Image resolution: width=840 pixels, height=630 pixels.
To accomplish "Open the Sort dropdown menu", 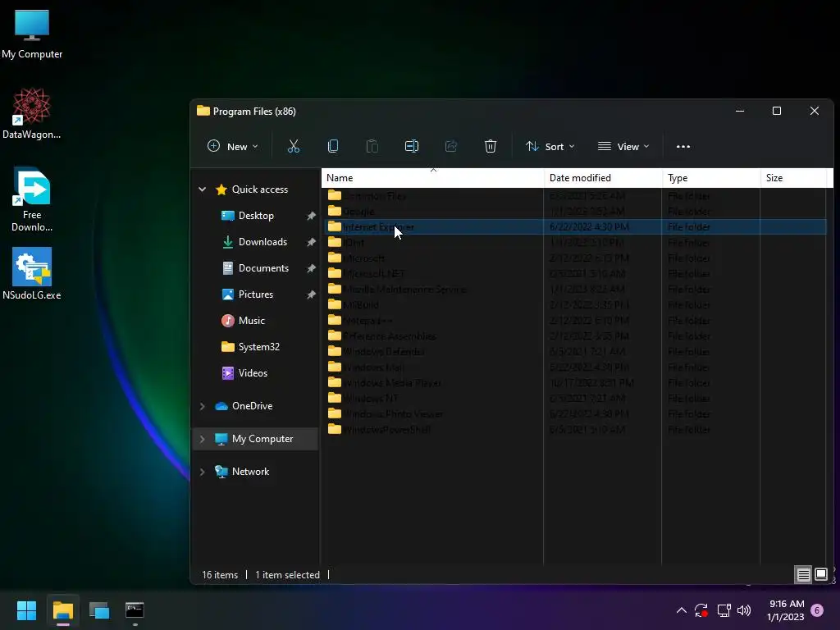I will (x=550, y=146).
